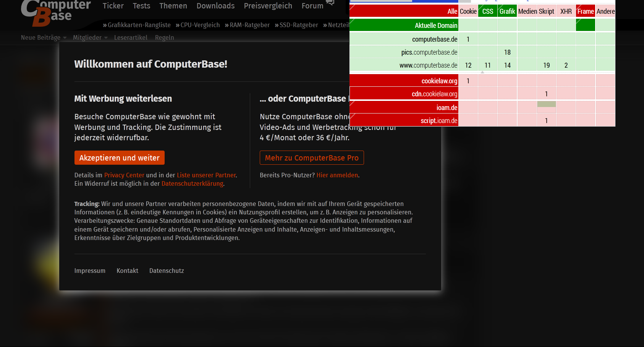Toggle the CSS column header
The width and height of the screenshot is (644, 347).
[x=488, y=11]
